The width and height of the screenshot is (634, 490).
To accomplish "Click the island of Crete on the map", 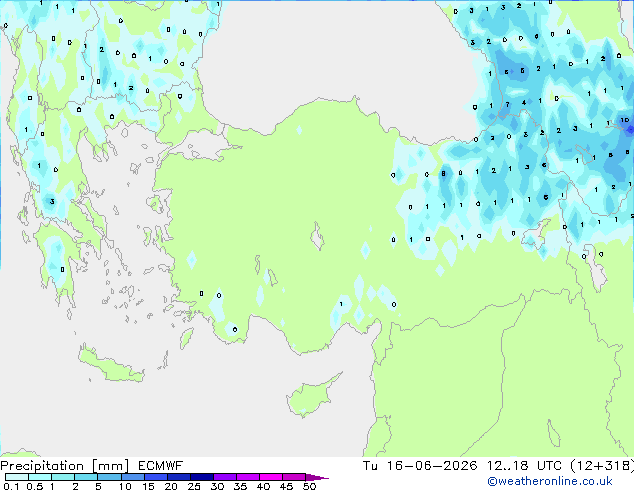I will 110,365.
